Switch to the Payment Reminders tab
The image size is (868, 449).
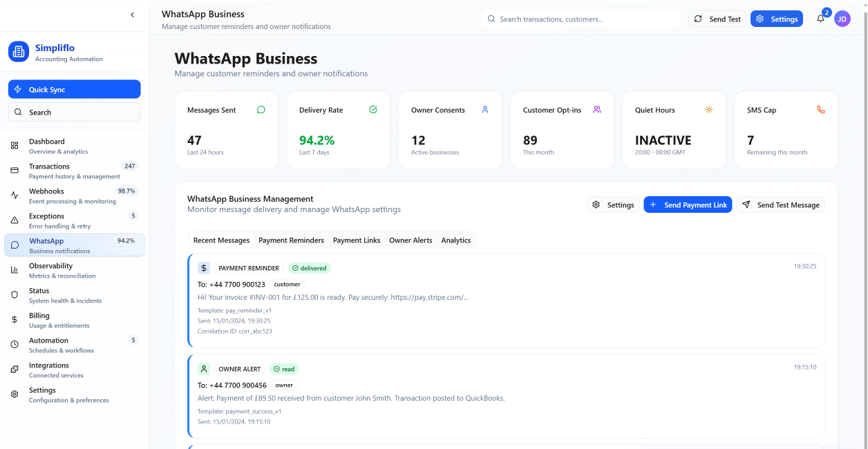[291, 240]
